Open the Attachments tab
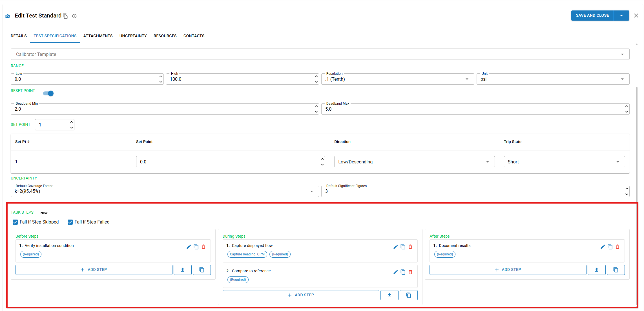The width and height of the screenshot is (644, 311). [x=98, y=36]
